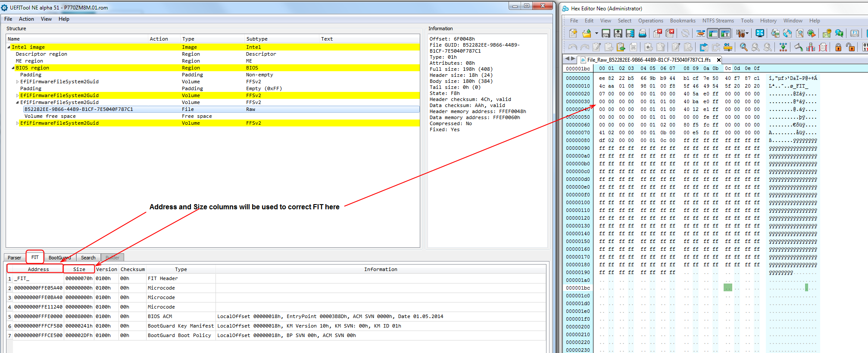Close the File_Raw .ffs document tab

718,60
